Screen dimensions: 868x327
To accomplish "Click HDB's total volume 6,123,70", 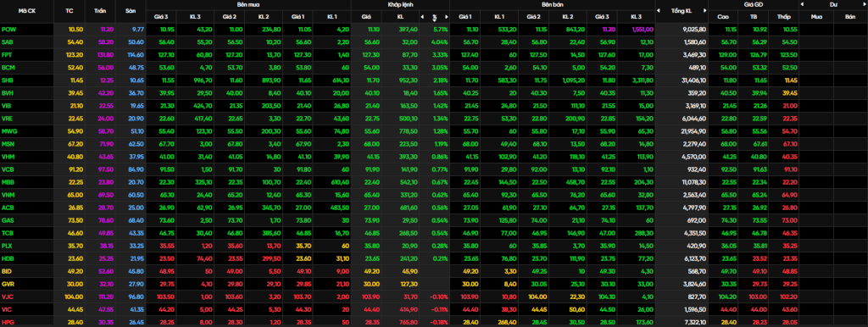I will click(696, 258).
